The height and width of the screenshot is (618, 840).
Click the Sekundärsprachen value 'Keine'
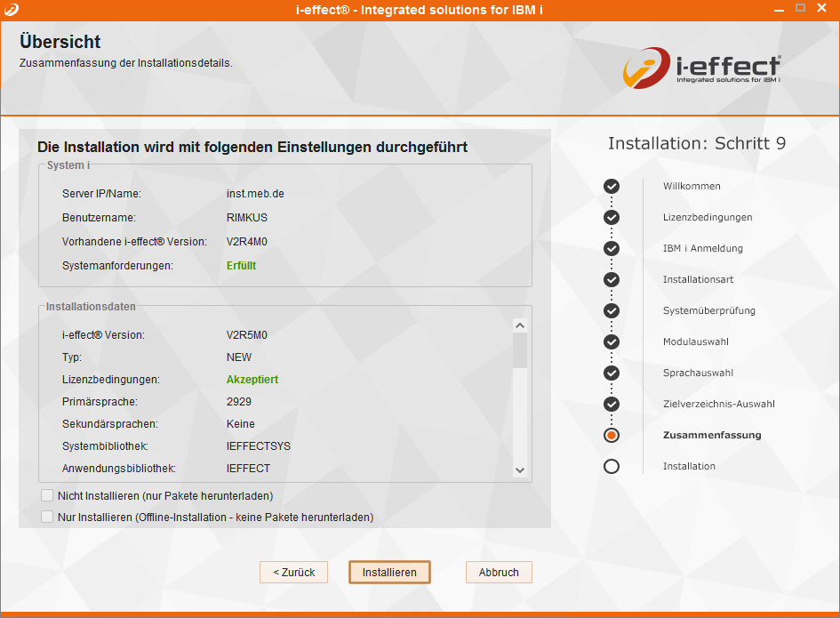tap(241, 424)
